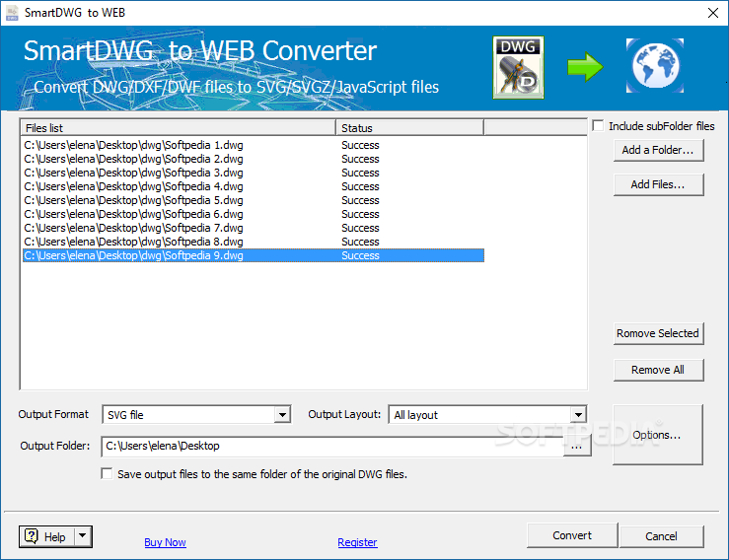
Task: Click the Remove All button
Action: tap(658, 370)
